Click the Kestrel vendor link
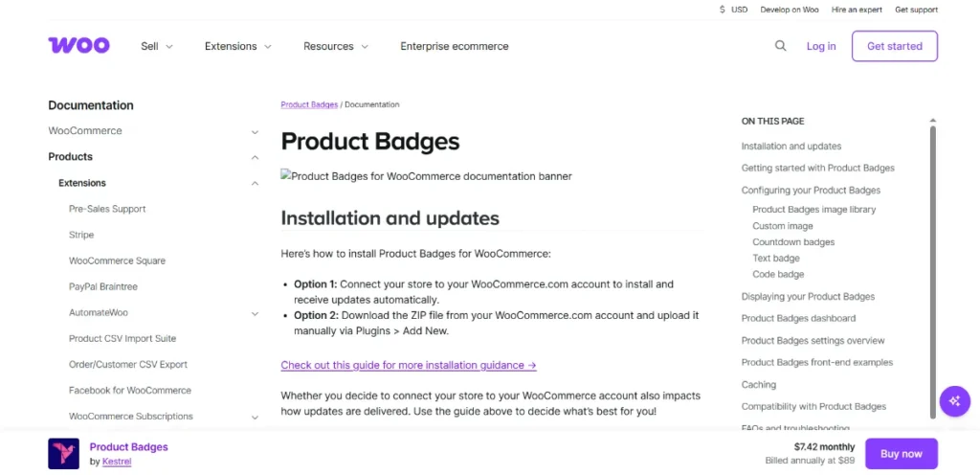Screen dimensions: 980x475 click(117, 462)
